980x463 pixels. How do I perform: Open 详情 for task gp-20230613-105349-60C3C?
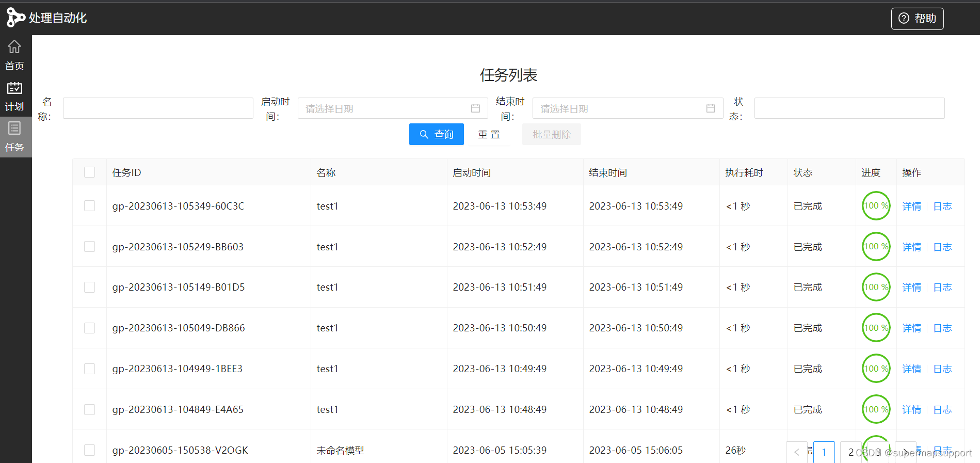click(x=912, y=206)
